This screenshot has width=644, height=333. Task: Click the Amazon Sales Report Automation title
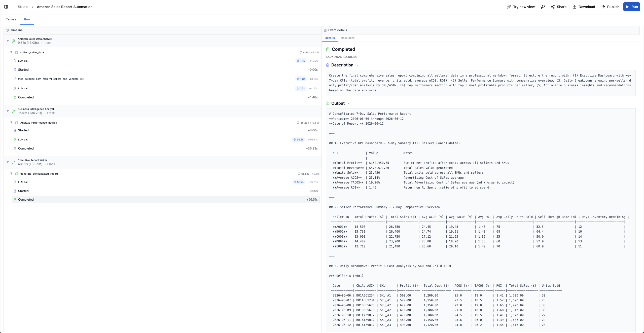pyautogui.click(x=65, y=7)
